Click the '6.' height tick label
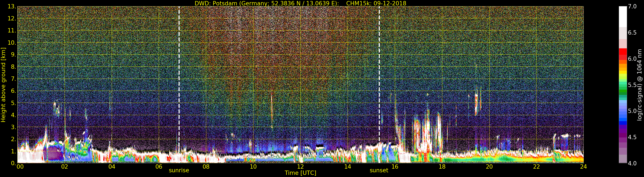The image size is (644, 177). click(x=13, y=91)
